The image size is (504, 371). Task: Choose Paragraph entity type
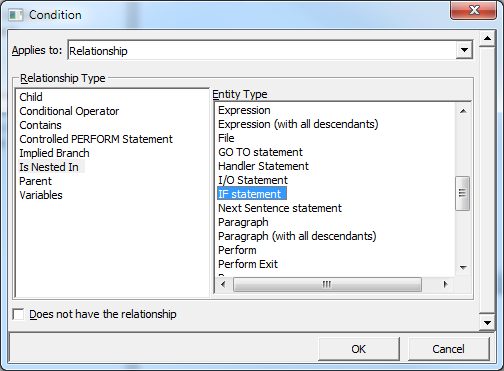[x=243, y=222]
